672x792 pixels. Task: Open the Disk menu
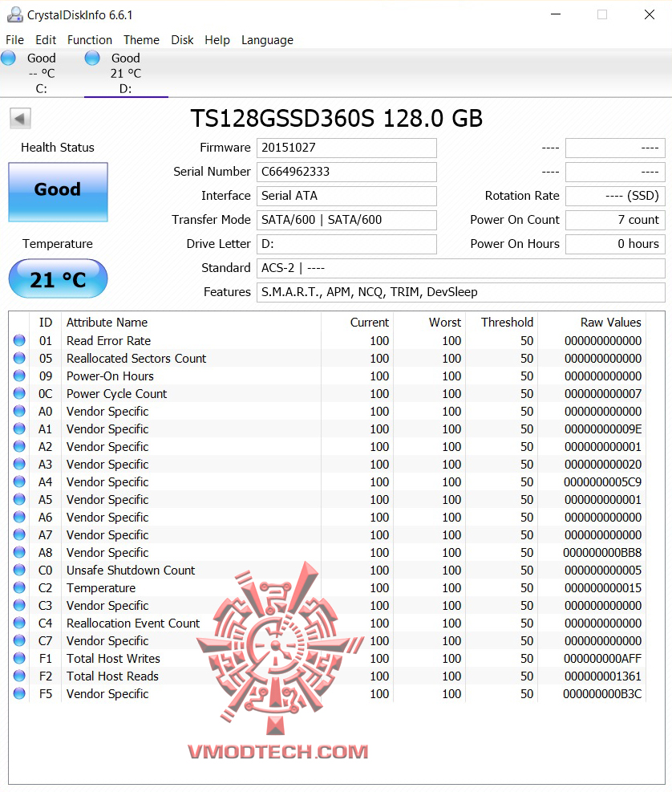[x=182, y=40]
